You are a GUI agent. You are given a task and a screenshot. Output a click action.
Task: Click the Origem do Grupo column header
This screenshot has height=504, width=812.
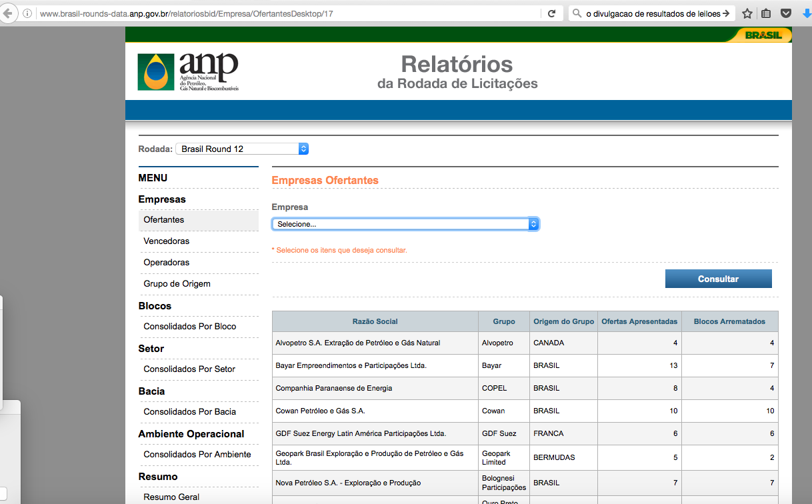pos(563,321)
